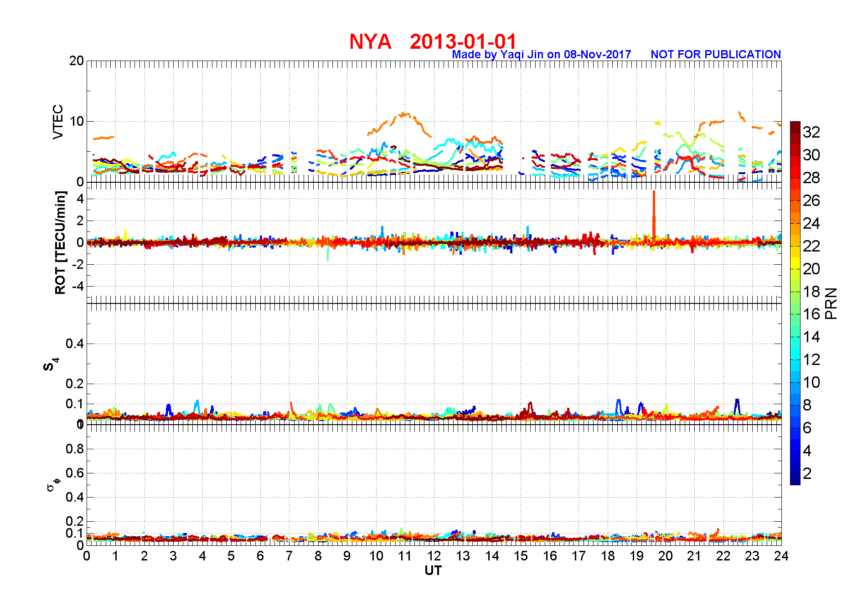Screen dimensions: 868x606
Task: Click the colorbar tick label '24'
Action: 811,223
